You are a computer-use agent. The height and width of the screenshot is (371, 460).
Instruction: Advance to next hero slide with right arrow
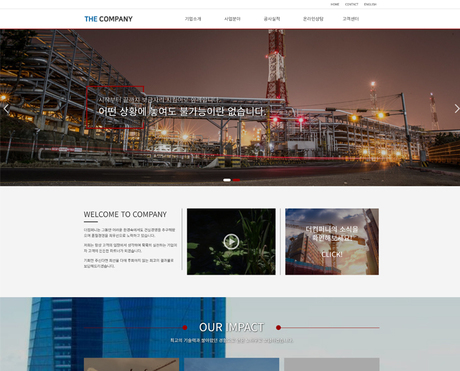click(x=457, y=109)
